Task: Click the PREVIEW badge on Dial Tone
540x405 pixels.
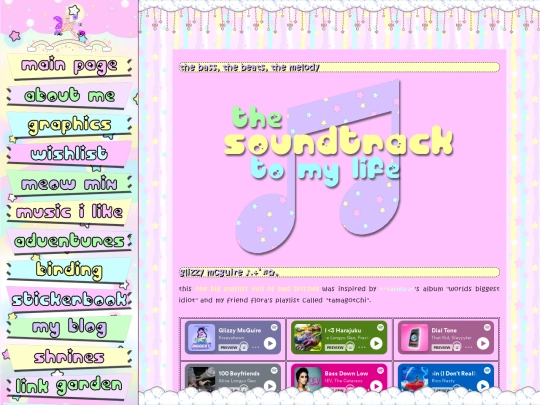Action: [x=442, y=347]
